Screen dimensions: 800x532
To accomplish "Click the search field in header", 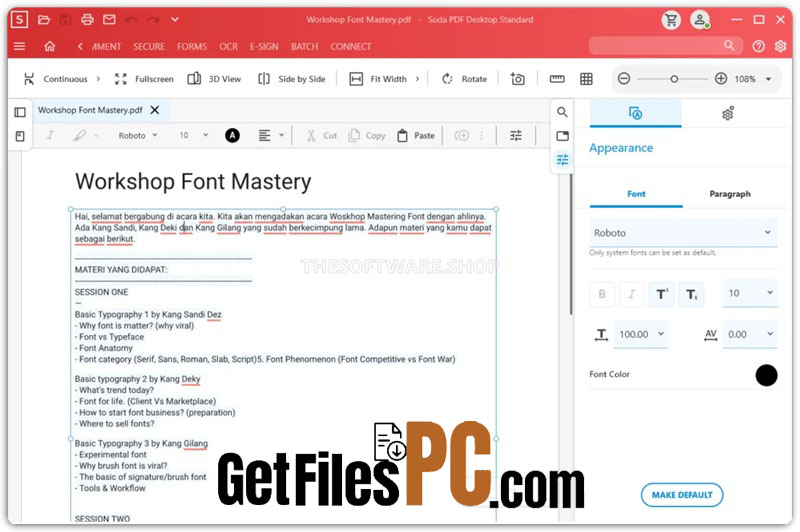I will (665, 46).
